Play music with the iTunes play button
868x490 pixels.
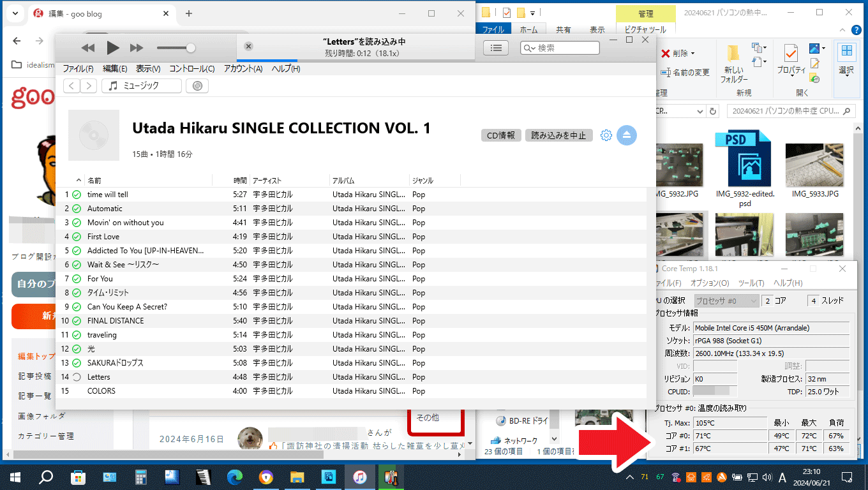pyautogui.click(x=113, y=48)
